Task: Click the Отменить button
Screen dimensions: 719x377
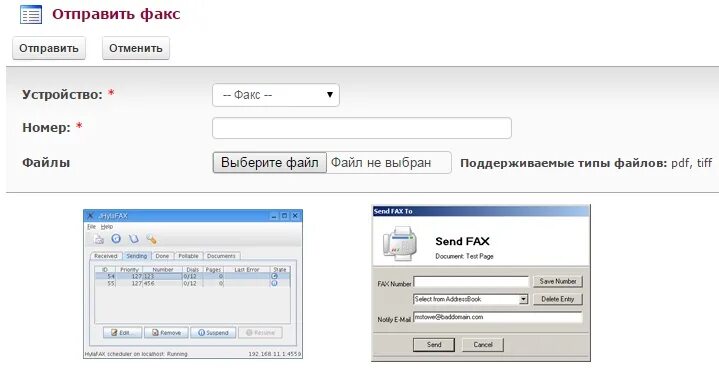Action: click(x=136, y=48)
